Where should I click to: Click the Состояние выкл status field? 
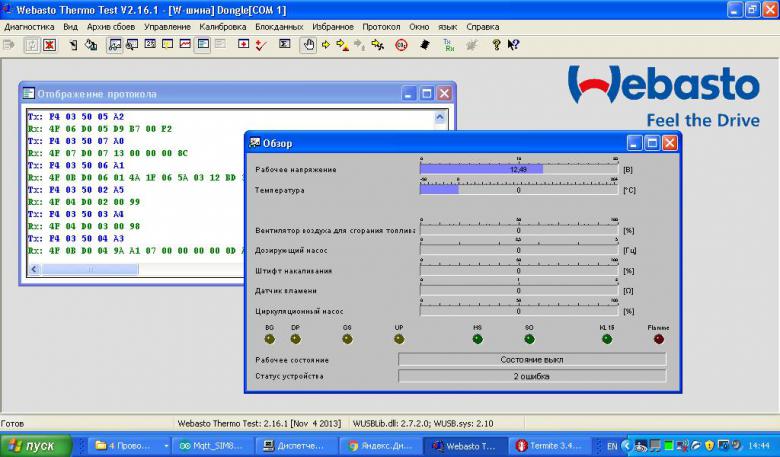(532, 360)
